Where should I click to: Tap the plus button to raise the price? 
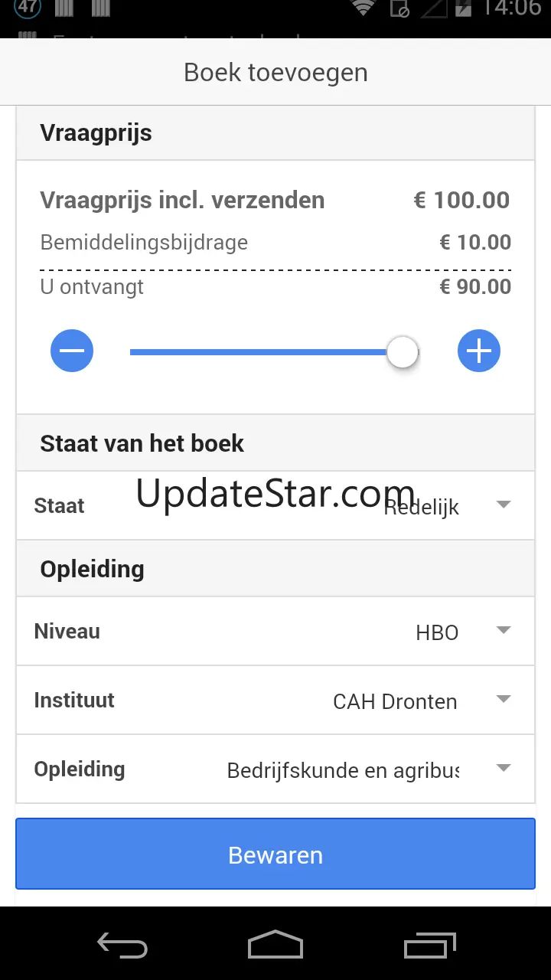click(x=479, y=351)
